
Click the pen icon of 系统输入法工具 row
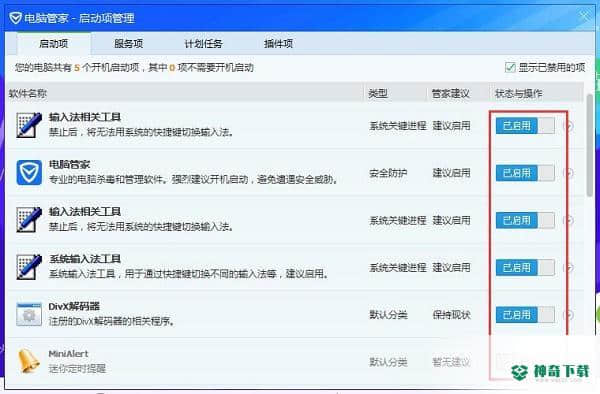click(29, 267)
